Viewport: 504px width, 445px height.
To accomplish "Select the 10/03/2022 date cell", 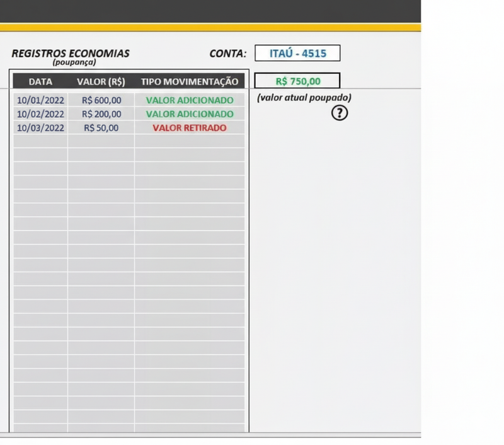I will pos(40,127).
